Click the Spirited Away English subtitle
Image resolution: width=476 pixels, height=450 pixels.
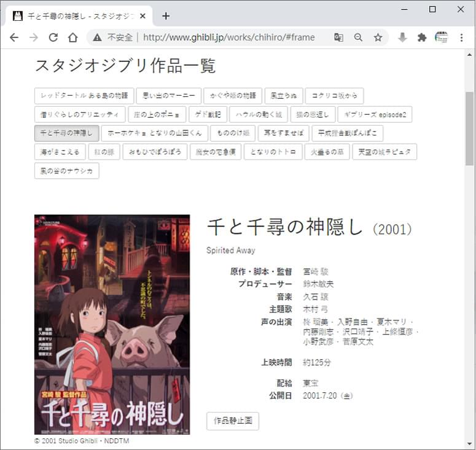tap(231, 250)
